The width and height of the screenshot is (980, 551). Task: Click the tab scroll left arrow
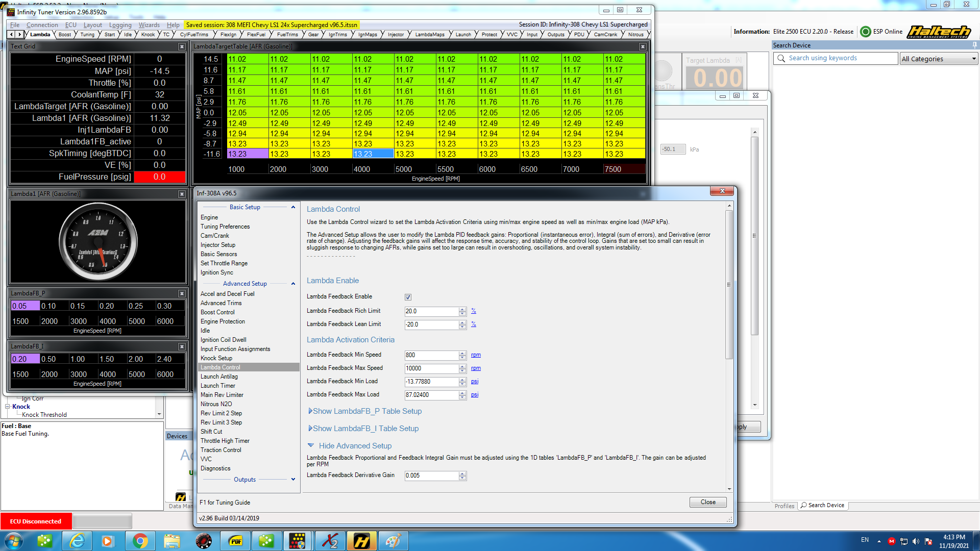11,35
